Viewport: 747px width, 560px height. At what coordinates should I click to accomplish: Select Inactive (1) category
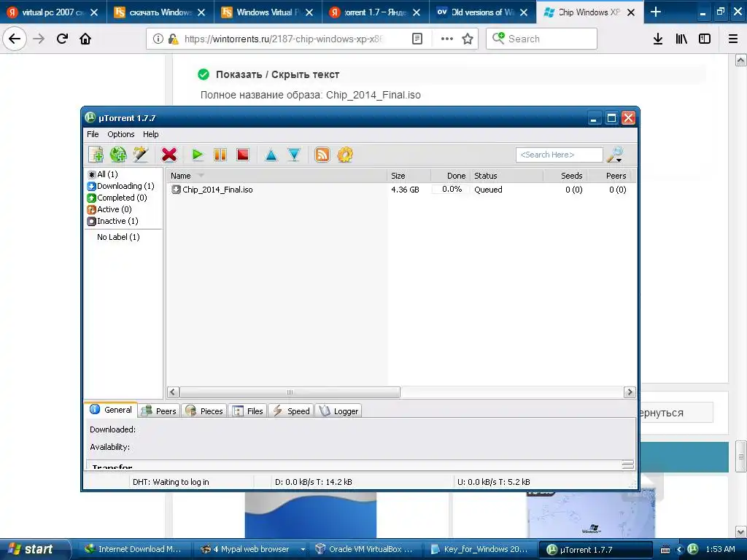pos(113,221)
